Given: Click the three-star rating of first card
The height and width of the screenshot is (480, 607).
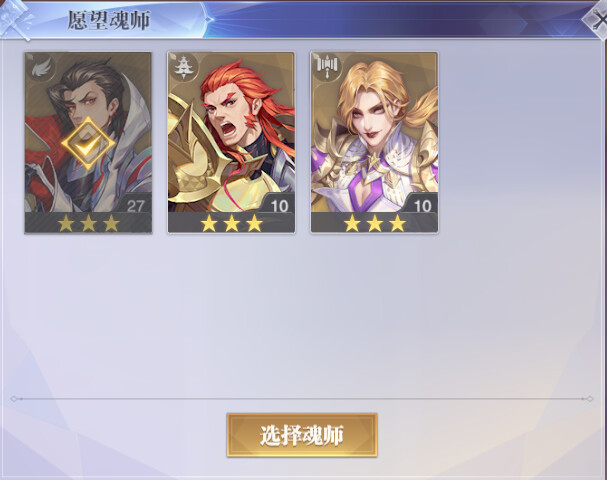Looking at the screenshot, I should [88, 223].
